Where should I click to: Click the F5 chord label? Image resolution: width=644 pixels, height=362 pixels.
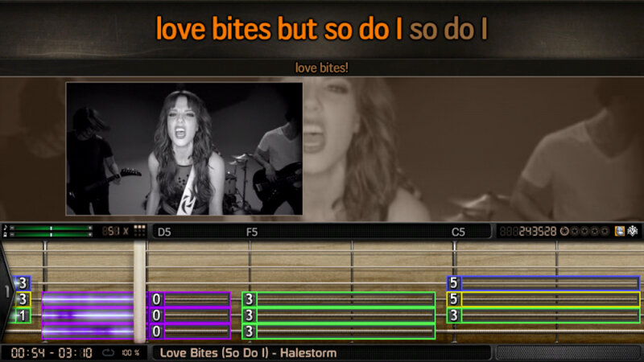click(x=252, y=232)
